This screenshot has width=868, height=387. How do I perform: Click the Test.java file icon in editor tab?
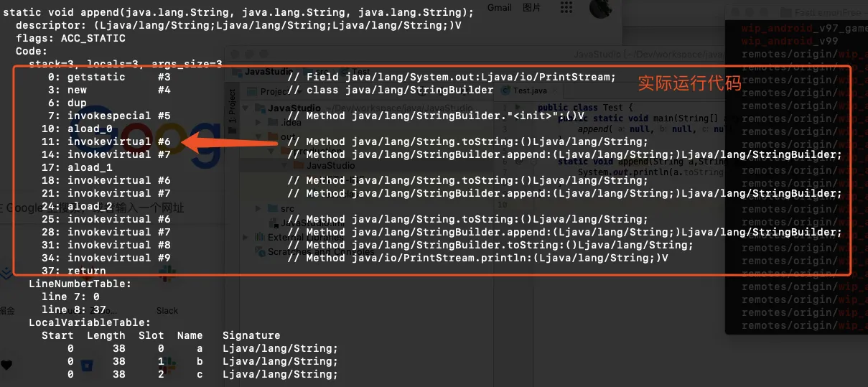click(x=506, y=91)
